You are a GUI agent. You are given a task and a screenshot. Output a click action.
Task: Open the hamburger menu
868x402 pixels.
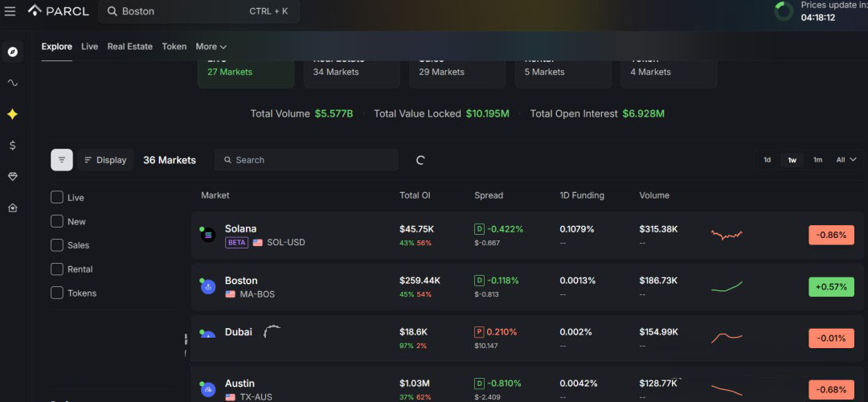pyautogui.click(x=10, y=11)
